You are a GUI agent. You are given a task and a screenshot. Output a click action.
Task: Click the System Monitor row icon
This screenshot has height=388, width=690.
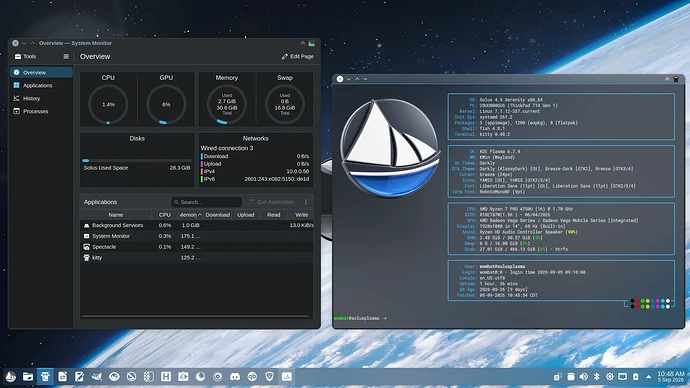[87, 236]
